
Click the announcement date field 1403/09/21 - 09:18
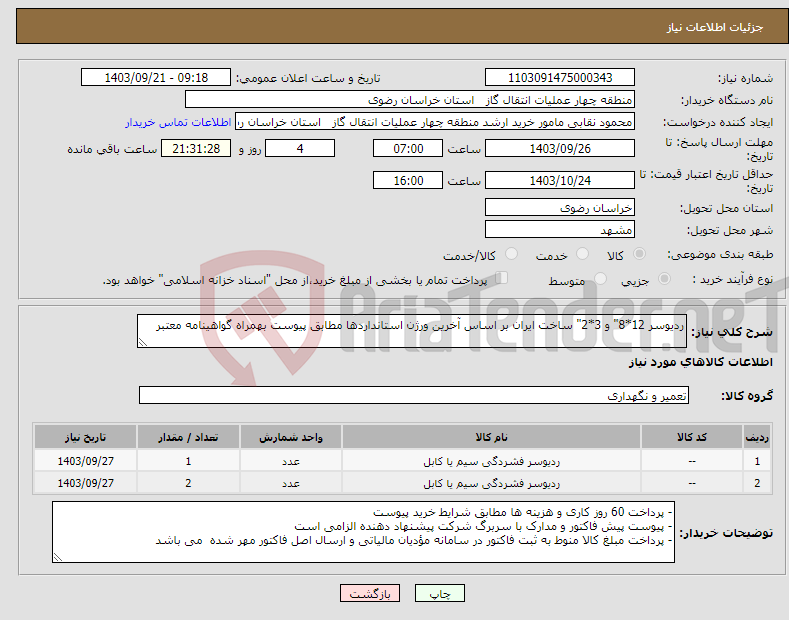pyautogui.click(x=156, y=78)
